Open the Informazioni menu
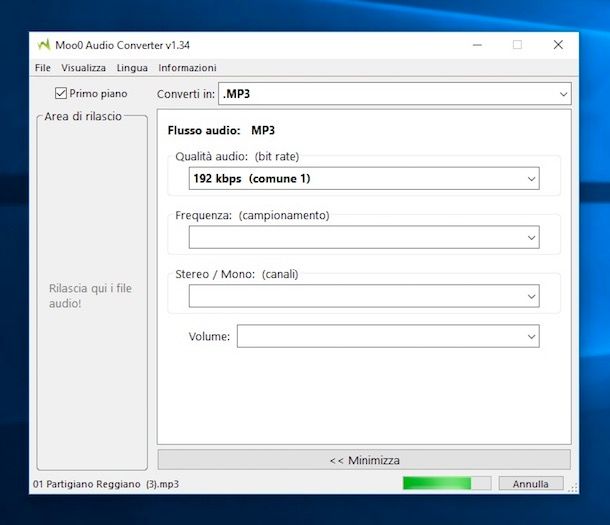Screen dimensions: 610x525 point(187,68)
